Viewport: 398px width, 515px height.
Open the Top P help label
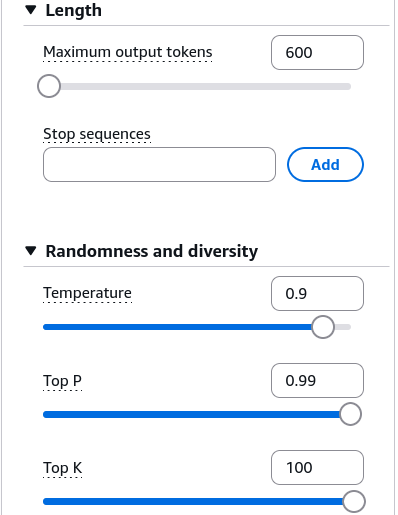tap(62, 381)
